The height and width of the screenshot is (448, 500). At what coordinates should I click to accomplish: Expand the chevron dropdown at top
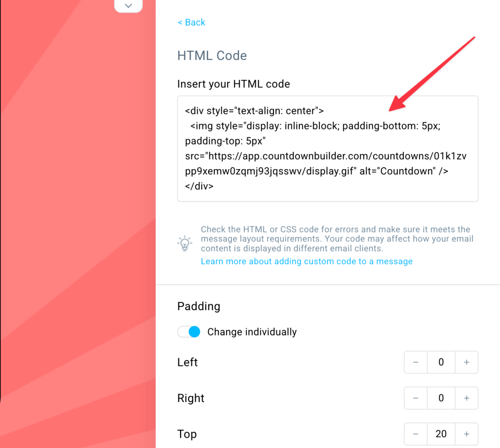tap(128, 6)
